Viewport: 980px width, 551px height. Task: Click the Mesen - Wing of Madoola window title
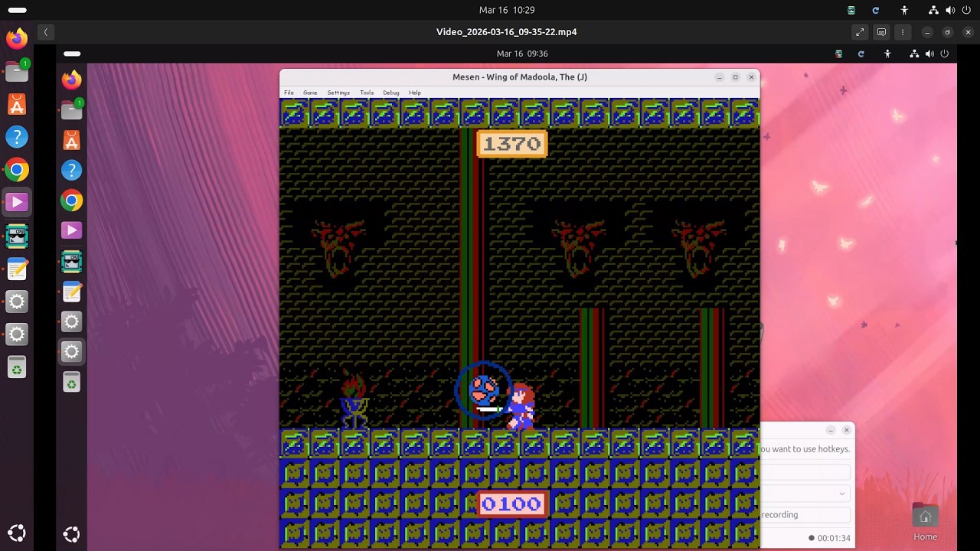[520, 77]
